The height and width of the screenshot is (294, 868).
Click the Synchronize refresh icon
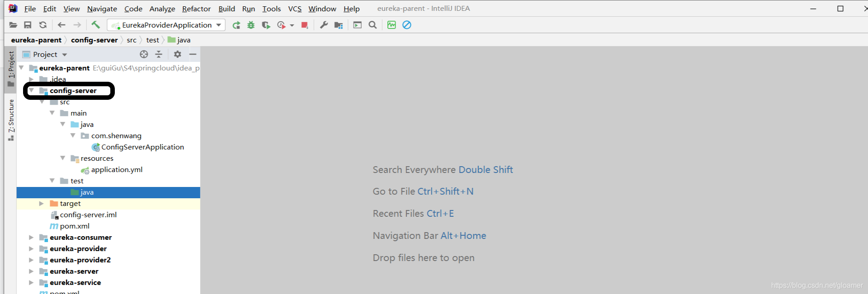point(43,25)
